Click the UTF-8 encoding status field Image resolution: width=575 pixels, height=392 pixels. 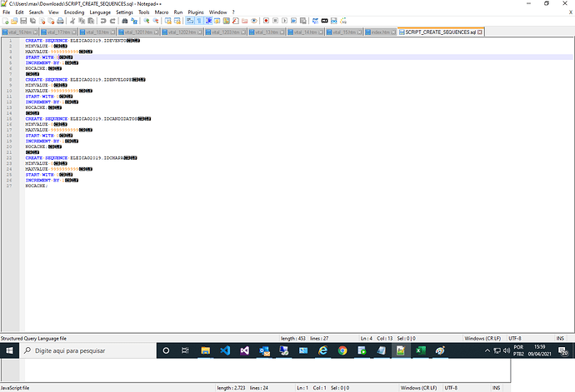coord(515,339)
